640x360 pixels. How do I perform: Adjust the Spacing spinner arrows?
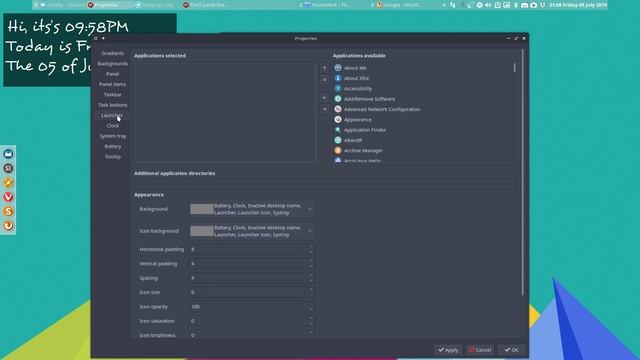(x=311, y=278)
